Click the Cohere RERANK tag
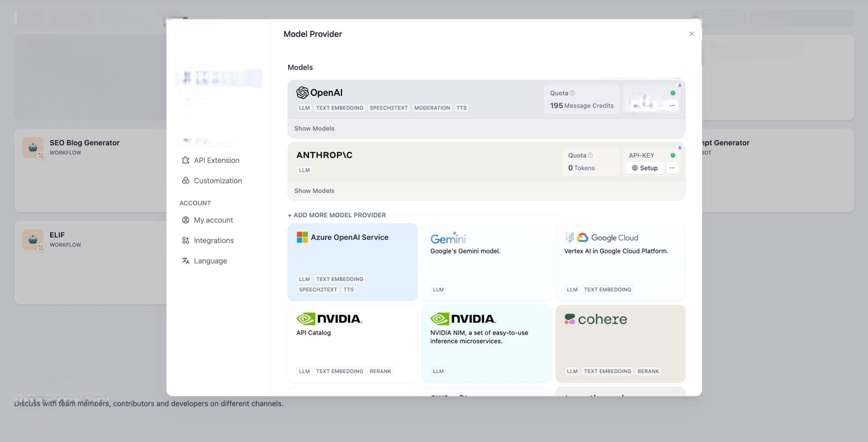The width and height of the screenshot is (868, 442). click(x=648, y=371)
